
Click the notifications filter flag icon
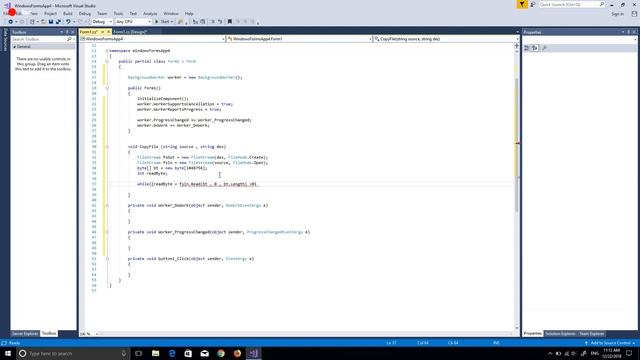pos(522,4)
